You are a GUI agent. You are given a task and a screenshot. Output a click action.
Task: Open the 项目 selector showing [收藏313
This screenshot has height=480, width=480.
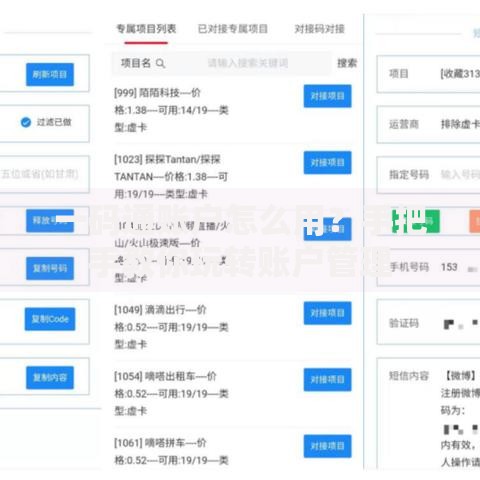coord(428,74)
